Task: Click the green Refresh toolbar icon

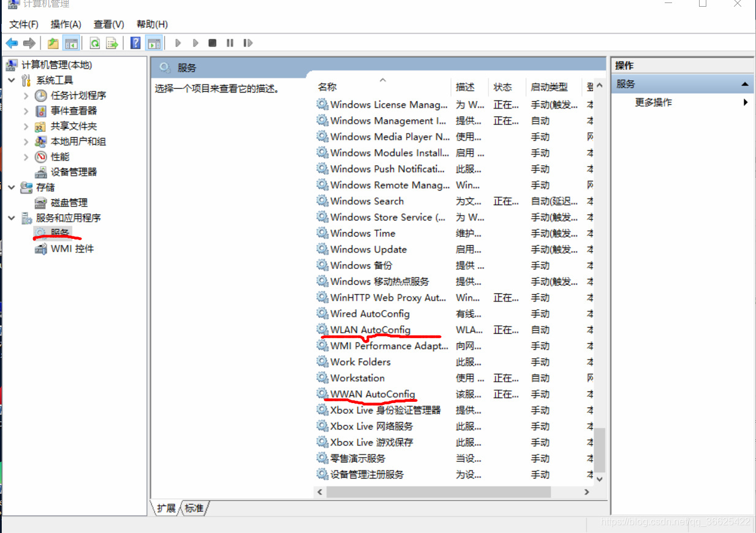Action: point(94,43)
